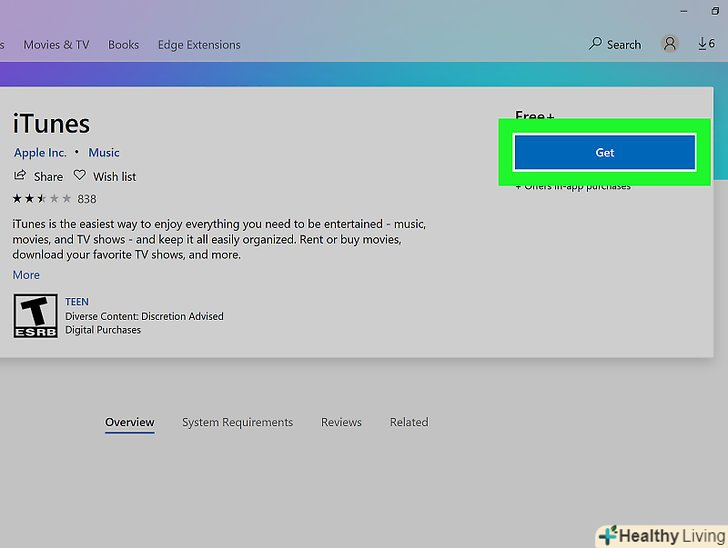This screenshot has width=728, height=548.
Task: Click the iTunes app title
Action: 51,124
